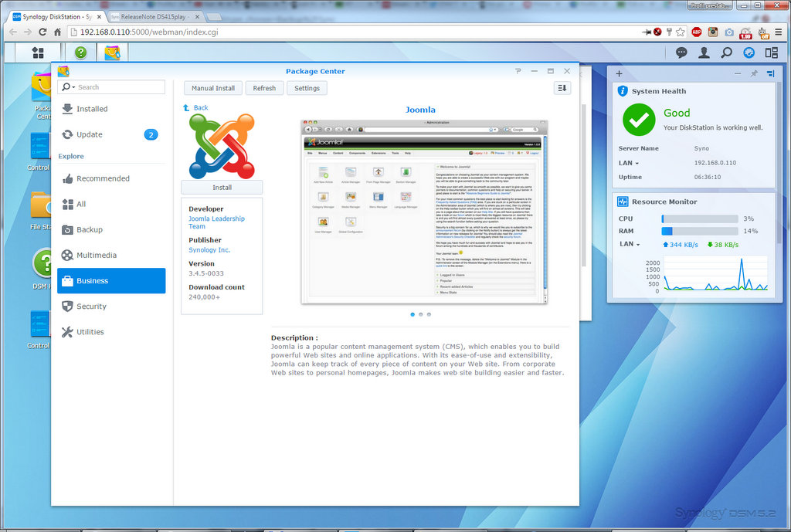Open the DSM search magnifier
Viewport: 791px width, 532px height.
(726, 53)
